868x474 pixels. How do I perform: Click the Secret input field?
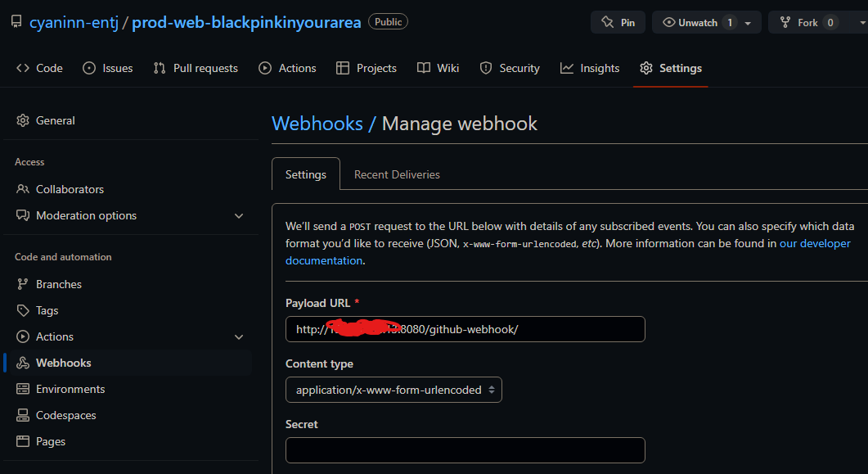tap(465, 450)
